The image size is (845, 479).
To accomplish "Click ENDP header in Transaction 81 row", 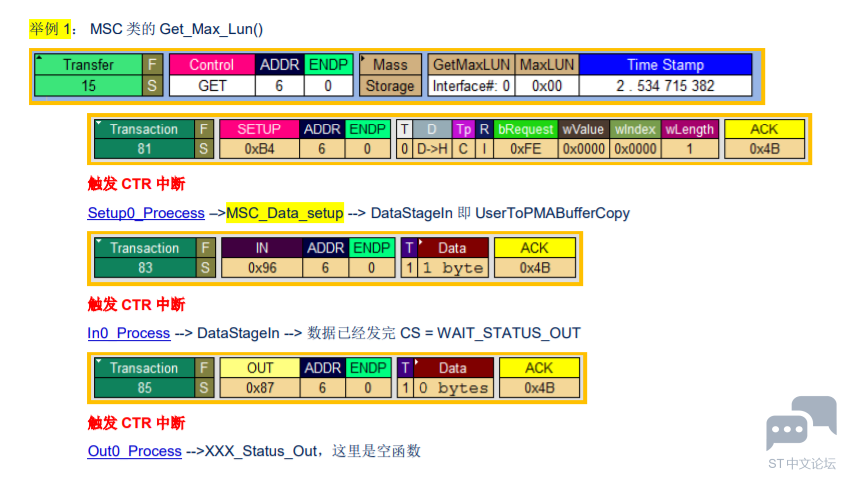I will point(368,129).
